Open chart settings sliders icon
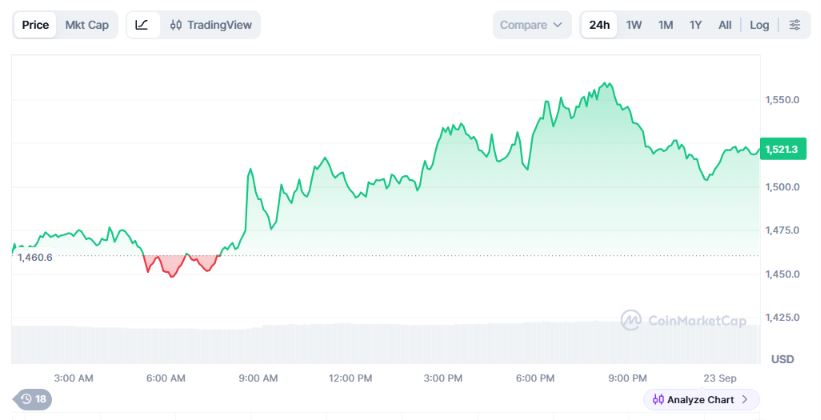 [794, 25]
